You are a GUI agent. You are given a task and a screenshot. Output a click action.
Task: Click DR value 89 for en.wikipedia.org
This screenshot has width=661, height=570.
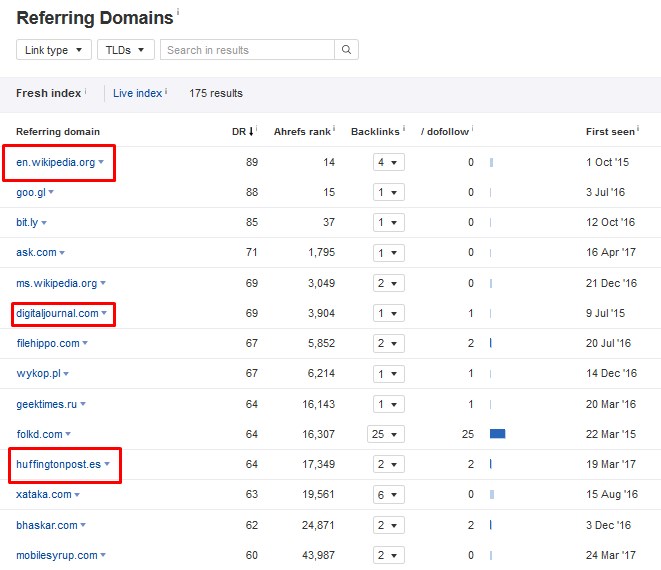(x=252, y=162)
